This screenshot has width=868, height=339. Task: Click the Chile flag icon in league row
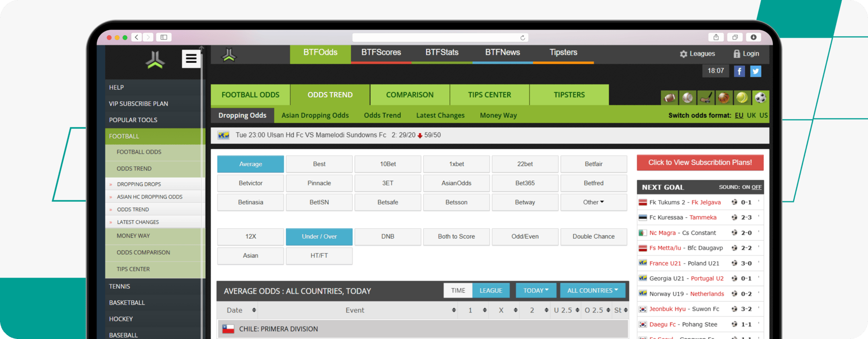(x=228, y=329)
